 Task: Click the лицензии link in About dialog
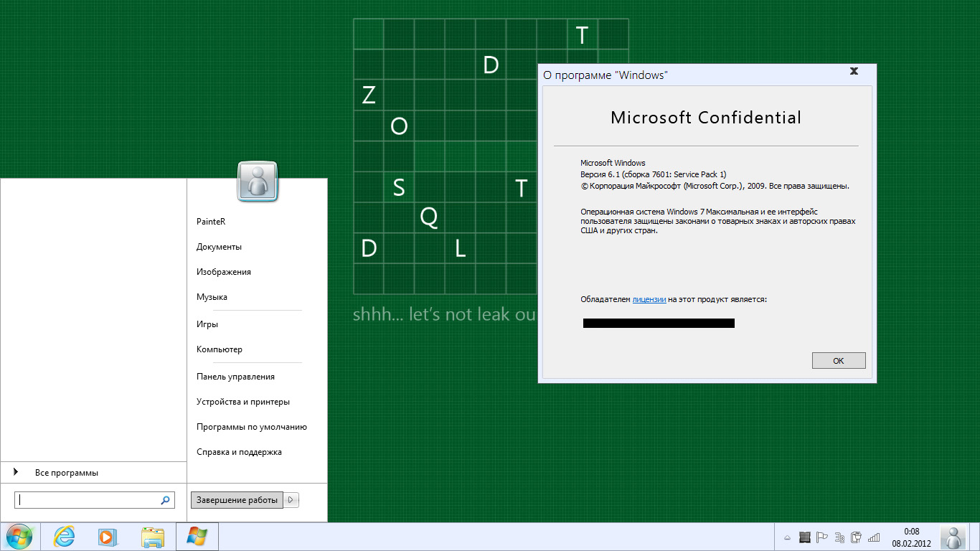tap(649, 299)
